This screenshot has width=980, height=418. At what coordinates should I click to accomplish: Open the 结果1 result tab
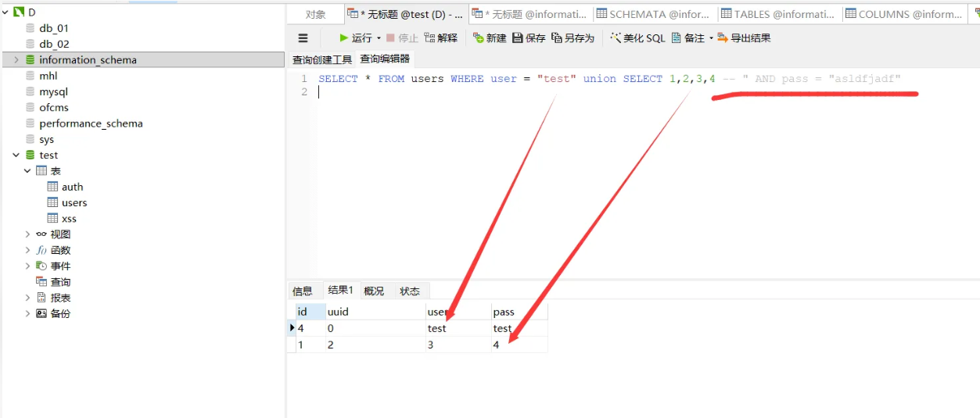tap(340, 290)
